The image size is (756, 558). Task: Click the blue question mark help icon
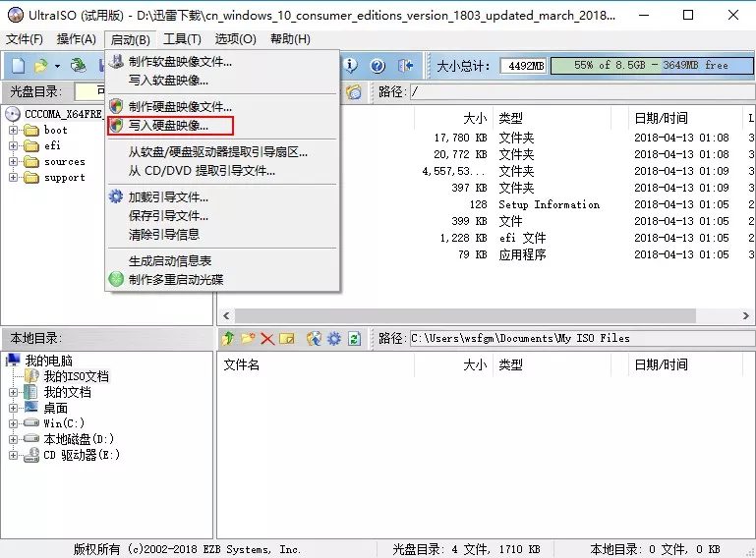click(x=378, y=65)
